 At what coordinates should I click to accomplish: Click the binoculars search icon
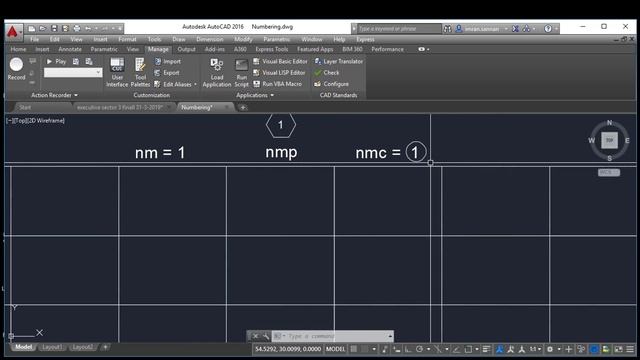pyautogui.click(x=447, y=29)
